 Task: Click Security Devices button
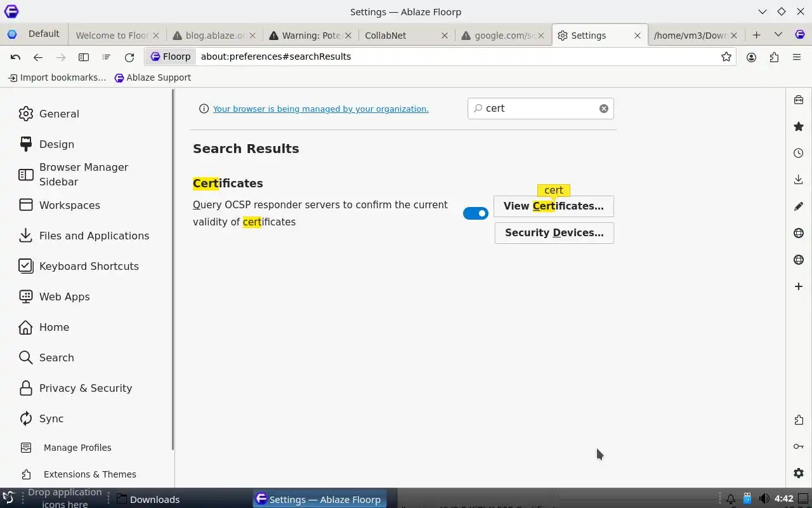pos(554,233)
